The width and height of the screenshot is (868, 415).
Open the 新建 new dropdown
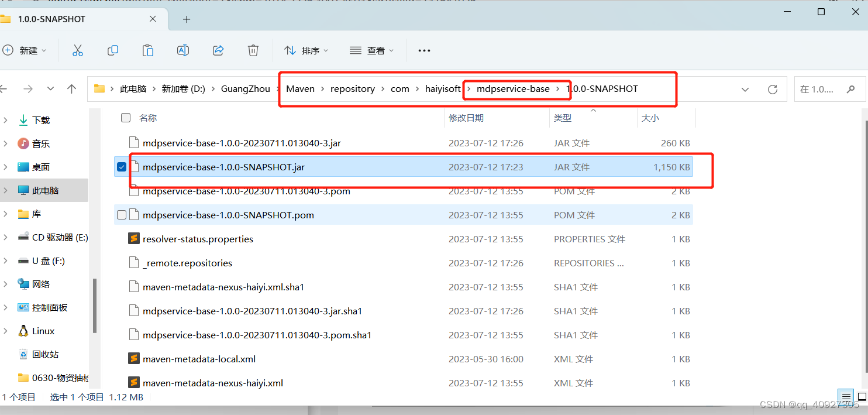tap(25, 50)
